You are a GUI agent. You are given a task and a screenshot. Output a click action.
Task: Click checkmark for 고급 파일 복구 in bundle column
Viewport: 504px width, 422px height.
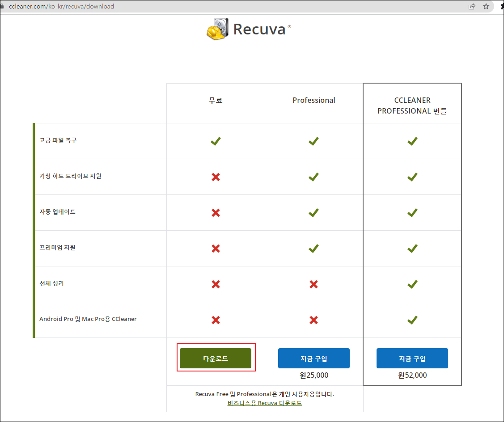[x=412, y=141]
